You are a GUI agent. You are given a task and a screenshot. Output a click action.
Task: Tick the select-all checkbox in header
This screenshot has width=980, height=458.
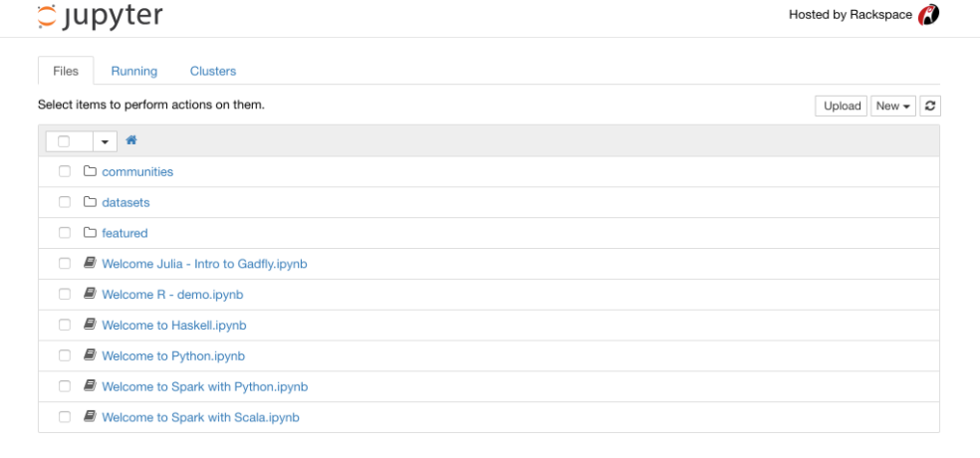[64, 141]
